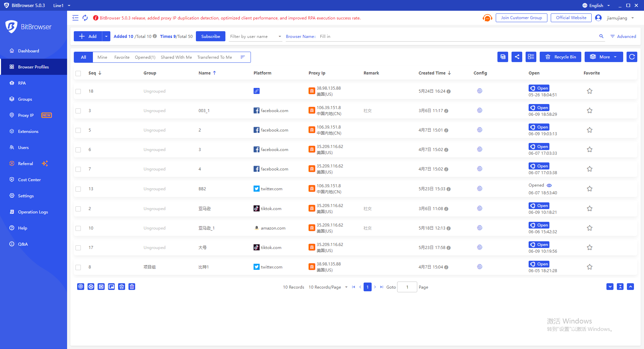Click the Subscribe button

(x=210, y=36)
